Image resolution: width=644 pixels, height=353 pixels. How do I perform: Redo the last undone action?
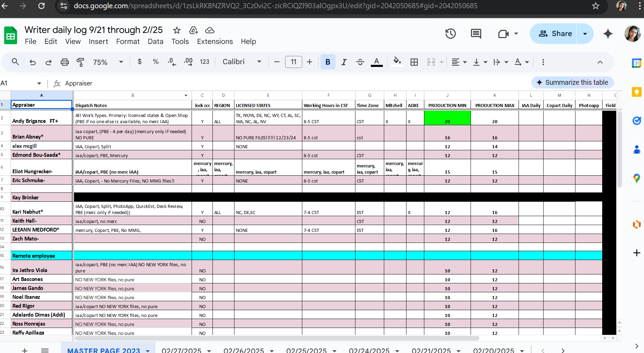click(x=48, y=62)
